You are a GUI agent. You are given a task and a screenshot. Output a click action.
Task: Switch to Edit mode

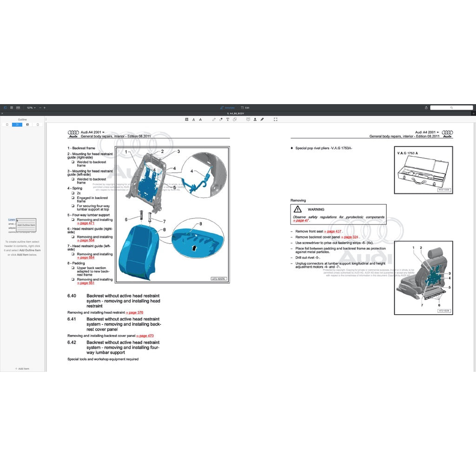click(245, 107)
